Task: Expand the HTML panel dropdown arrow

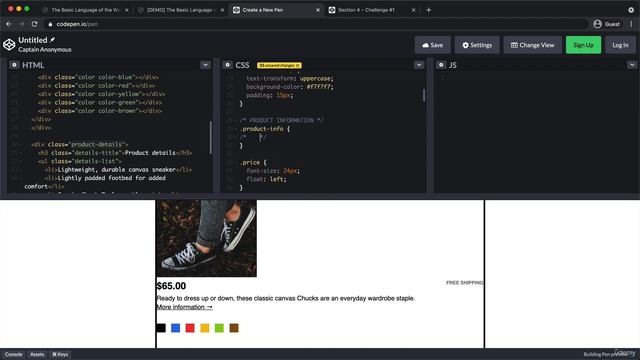Action: tap(205, 65)
